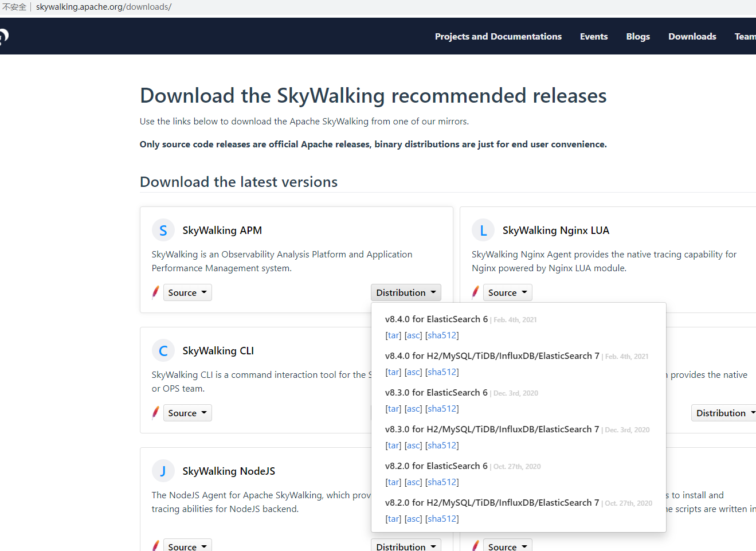Click the feather icon beside Nginx LUA Source button
The width and height of the screenshot is (756, 551).
tap(475, 292)
